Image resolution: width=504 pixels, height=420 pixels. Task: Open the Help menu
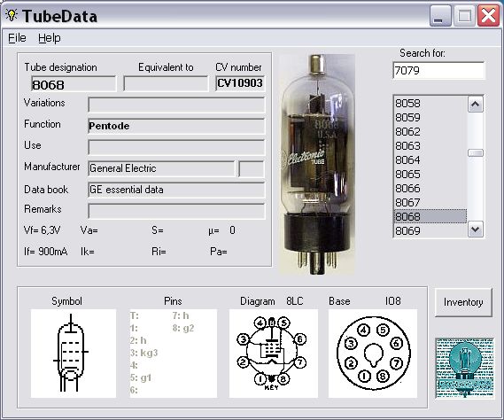click(50, 38)
